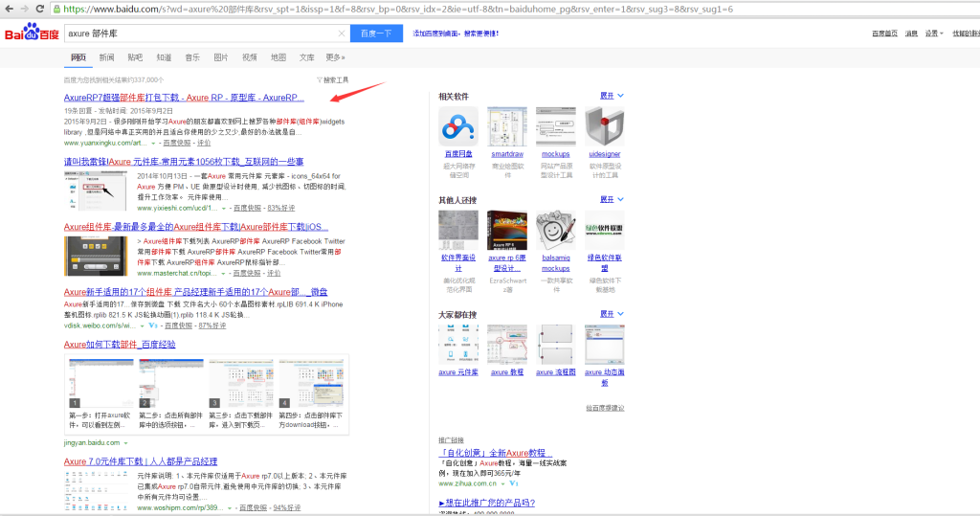980x516 pixels.
Task: Click the 软件界面设计 thumbnail image
Action: (458, 230)
